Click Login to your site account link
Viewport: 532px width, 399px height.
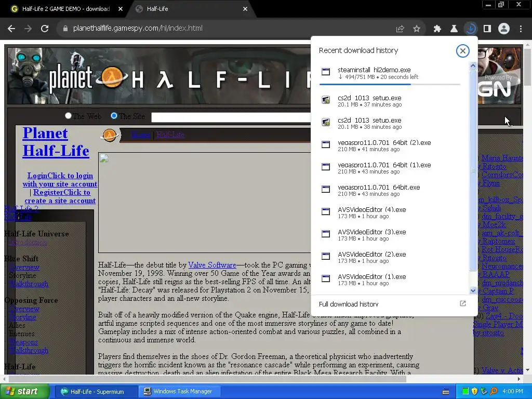click(60, 180)
